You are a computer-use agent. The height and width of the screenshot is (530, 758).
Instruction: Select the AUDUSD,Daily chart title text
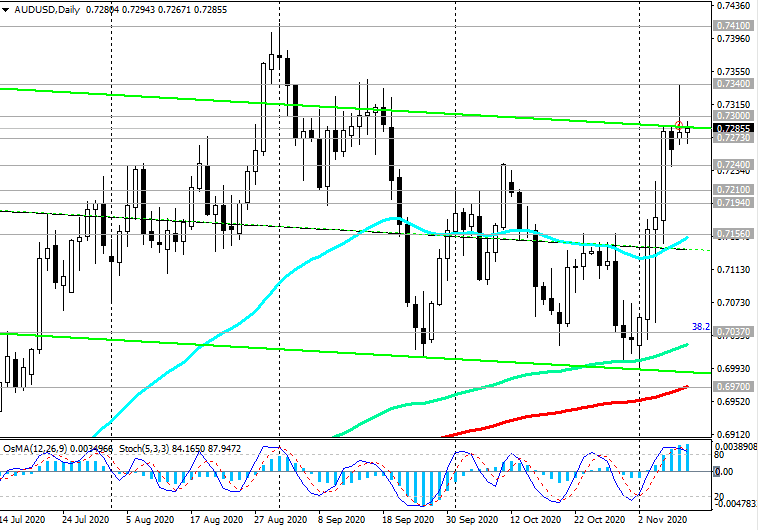click(x=47, y=10)
